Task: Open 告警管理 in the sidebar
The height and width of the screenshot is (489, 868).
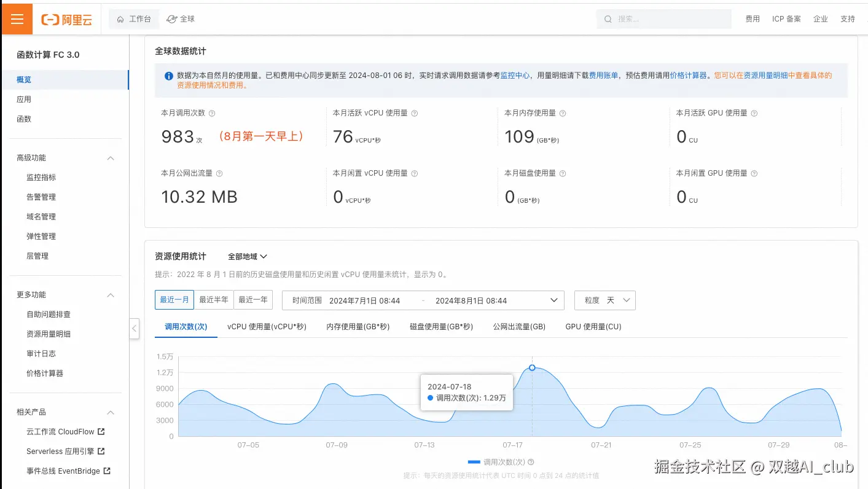Action: pos(41,197)
